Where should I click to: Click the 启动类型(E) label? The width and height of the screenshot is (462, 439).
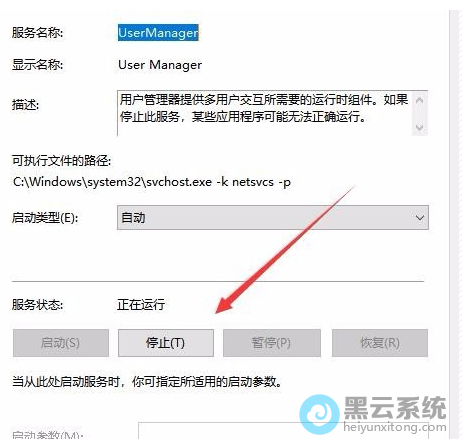click(45, 218)
